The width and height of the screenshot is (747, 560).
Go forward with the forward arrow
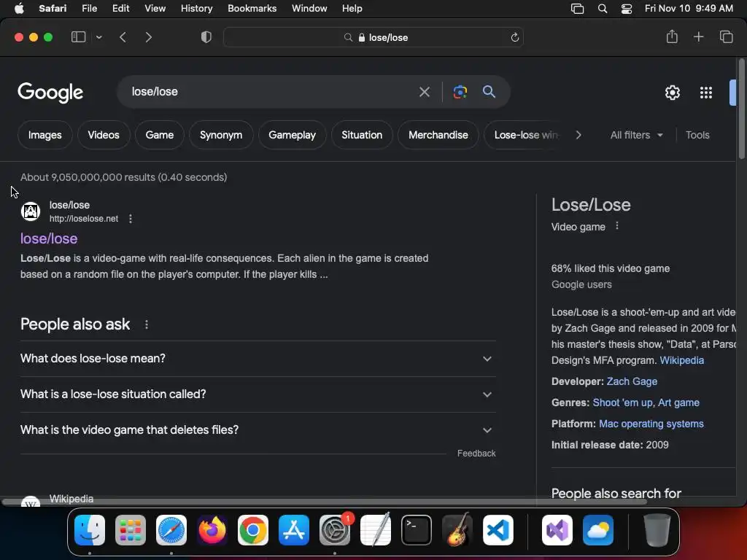coord(149,37)
